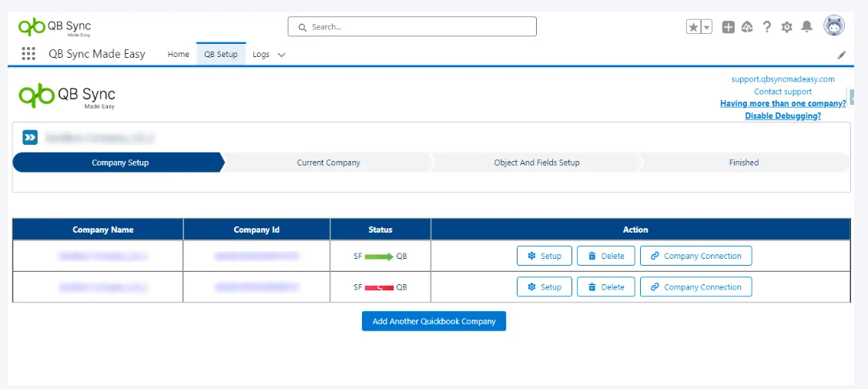Jump to the Finished step
This screenshot has width=868, height=389.
(743, 163)
